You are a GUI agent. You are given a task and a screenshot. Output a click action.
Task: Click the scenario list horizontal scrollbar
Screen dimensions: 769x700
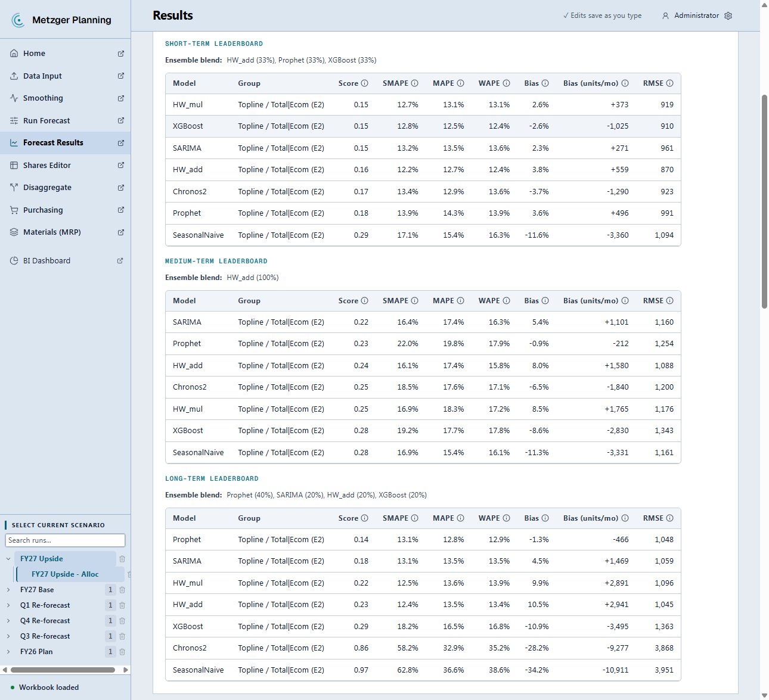click(62, 670)
